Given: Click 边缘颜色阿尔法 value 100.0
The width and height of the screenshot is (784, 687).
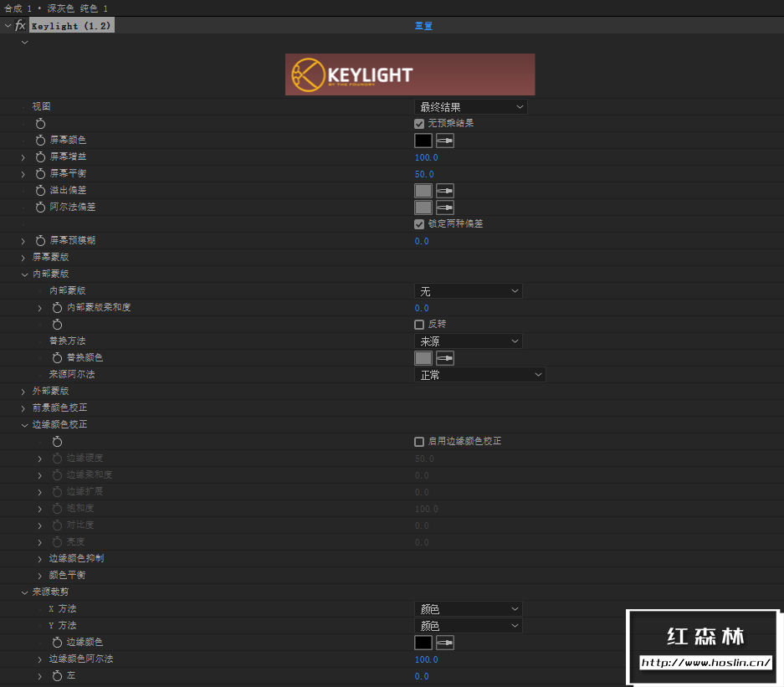Looking at the screenshot, I should pyautogui.click(x=426, y=659).
